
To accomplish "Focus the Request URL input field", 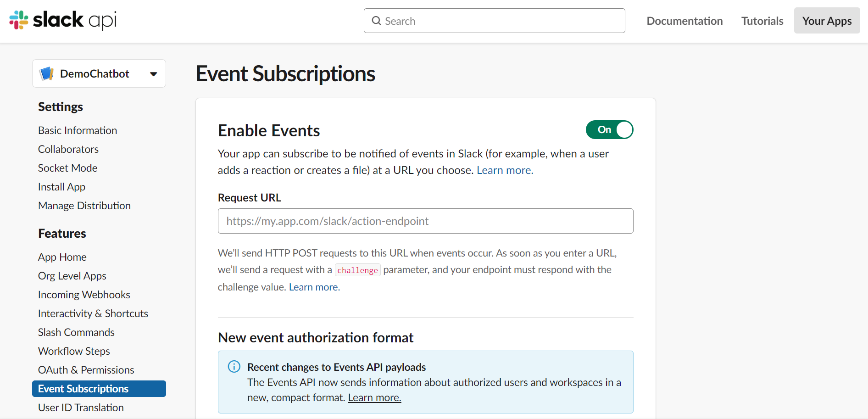I will point(425,221).
